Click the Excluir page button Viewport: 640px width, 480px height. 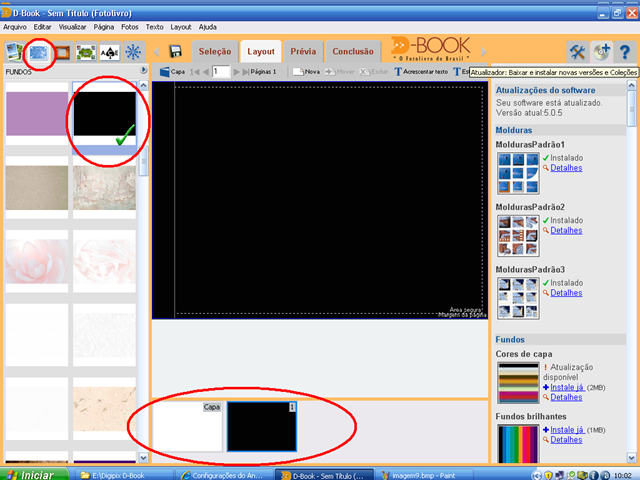373,72
